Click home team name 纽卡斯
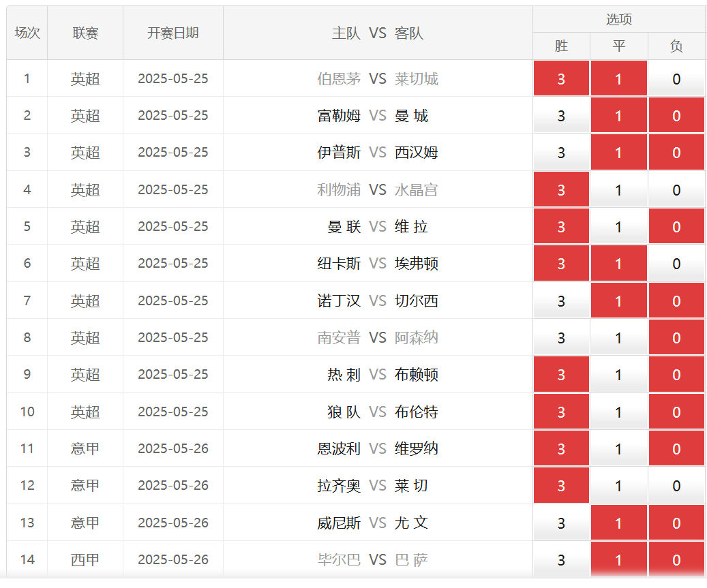 point(339,264)
